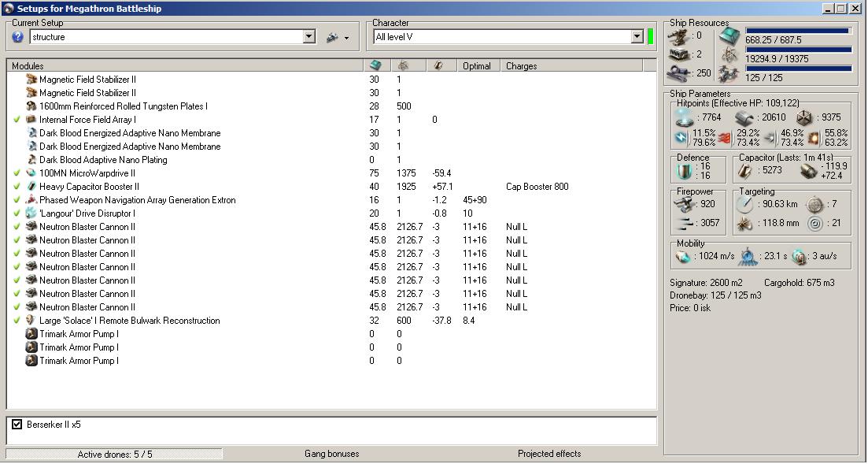The image size is (868, 464).
Task: Click the Modules column header
Action: point(186,65)
